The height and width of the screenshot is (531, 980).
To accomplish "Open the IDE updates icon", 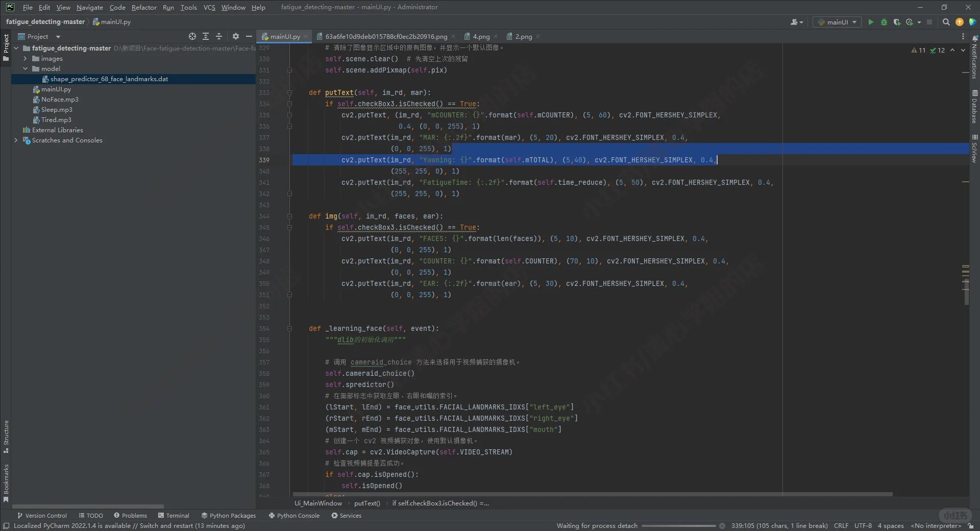I will pyautogui.click(x=960, y=22).
